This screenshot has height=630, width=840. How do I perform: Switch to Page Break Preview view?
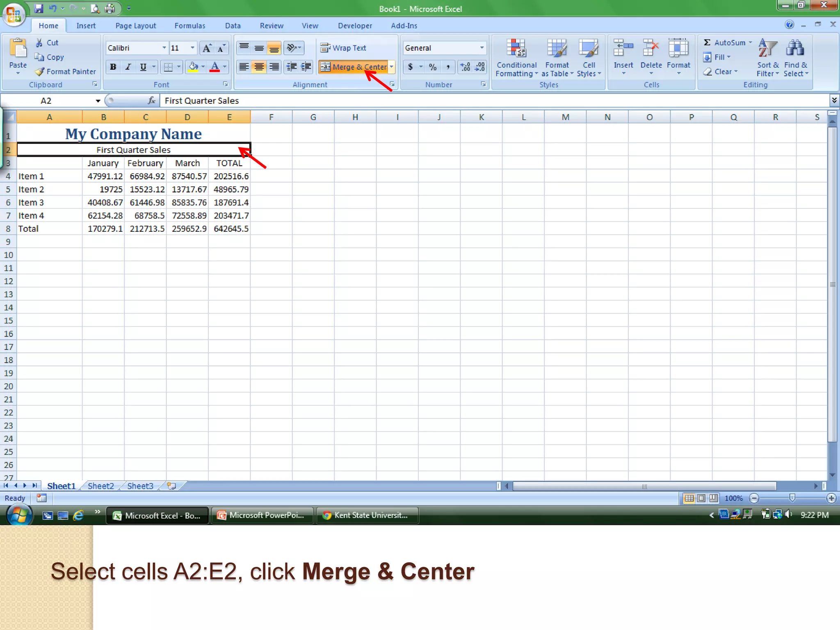pos(714,498)
